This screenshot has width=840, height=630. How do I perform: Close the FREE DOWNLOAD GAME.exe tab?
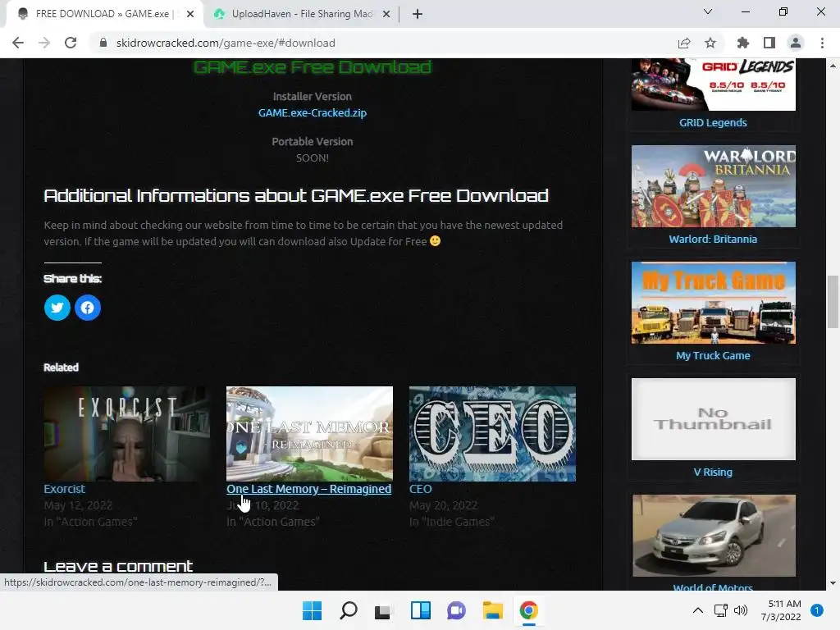click(190, 14)
